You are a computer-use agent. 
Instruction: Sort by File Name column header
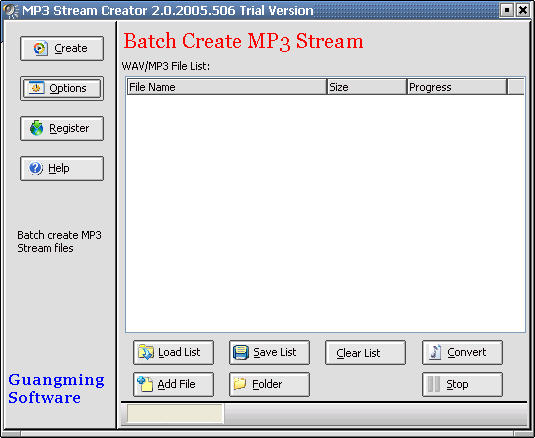point(227,87)
